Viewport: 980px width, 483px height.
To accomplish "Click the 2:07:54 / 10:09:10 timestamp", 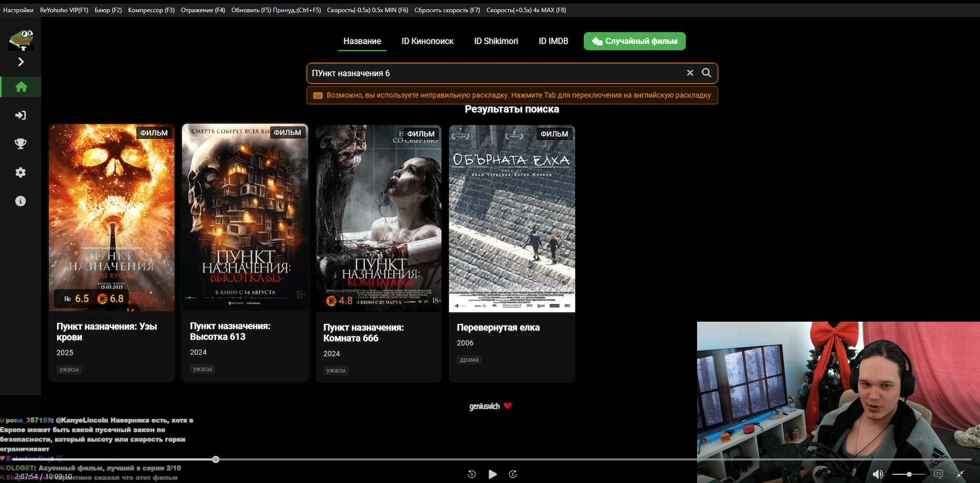I will 43,476.
